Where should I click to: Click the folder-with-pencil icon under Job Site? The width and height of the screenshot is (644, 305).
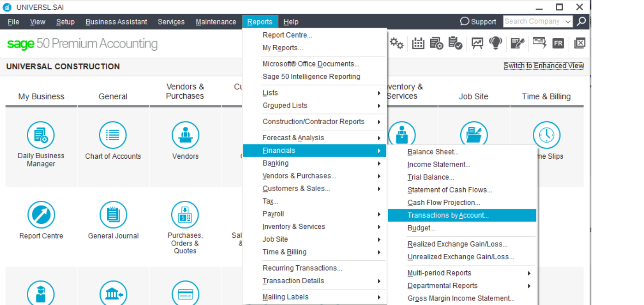coord(474,134)
